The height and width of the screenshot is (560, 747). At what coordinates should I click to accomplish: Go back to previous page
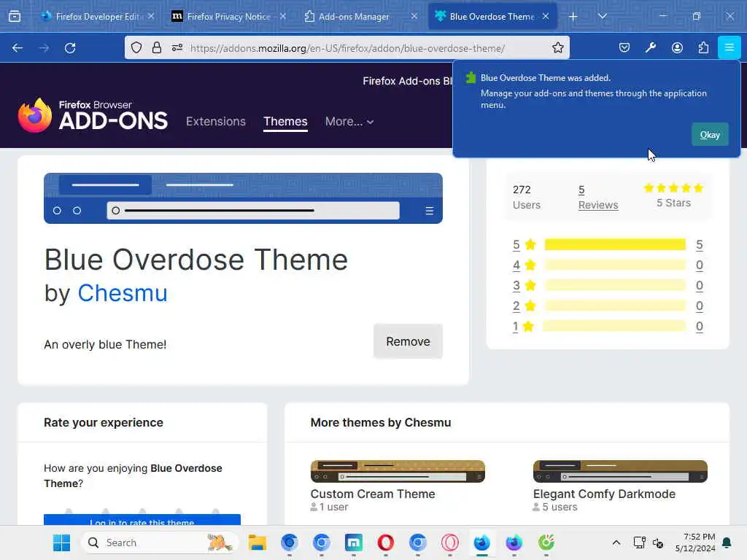pyautogui.click(x=18, y=47)
